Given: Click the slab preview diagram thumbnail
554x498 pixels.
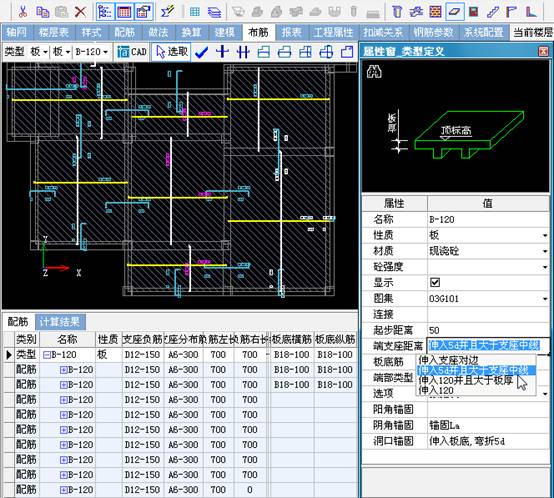Looking at the screenshot, I should tap(456, 126).
